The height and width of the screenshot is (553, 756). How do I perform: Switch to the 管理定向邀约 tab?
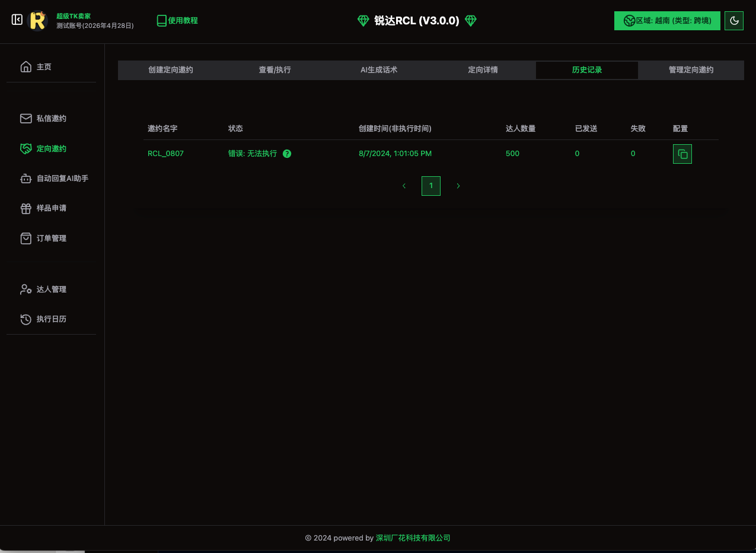(x=691, y=70)
